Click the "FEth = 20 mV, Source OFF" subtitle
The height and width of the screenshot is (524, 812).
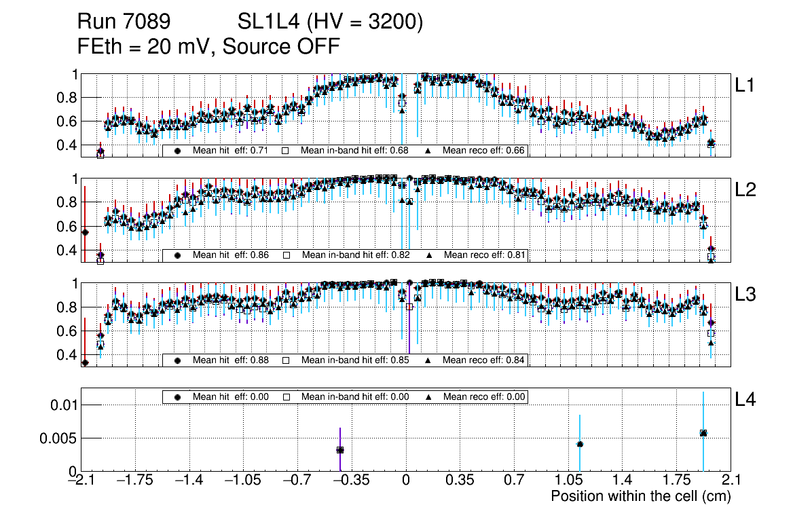coord(208,47)
